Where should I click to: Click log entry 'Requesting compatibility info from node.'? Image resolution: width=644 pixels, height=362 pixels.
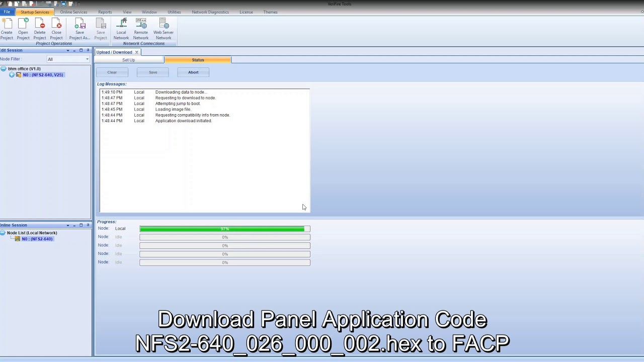point(192,115)
